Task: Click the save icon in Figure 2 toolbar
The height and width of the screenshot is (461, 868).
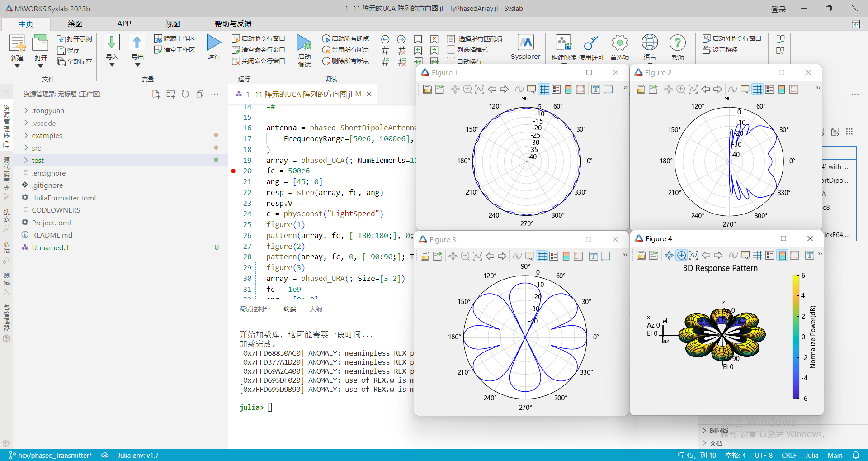Action: 641,90
